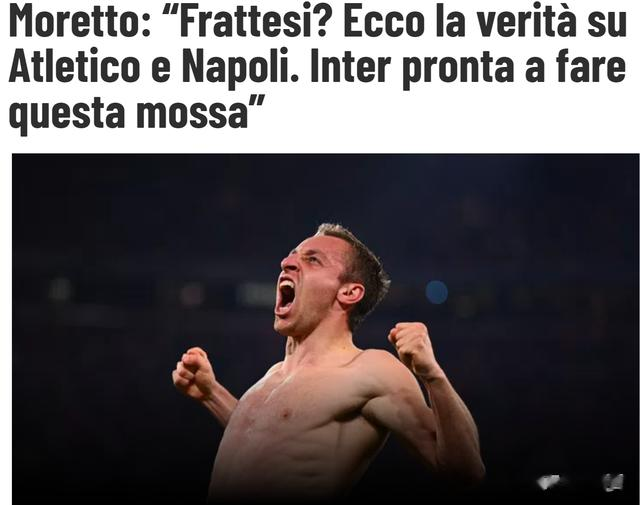Click the rightmost watermark icon in photo corner
This screenshot has height=505, width=640.
coord(612,482)
